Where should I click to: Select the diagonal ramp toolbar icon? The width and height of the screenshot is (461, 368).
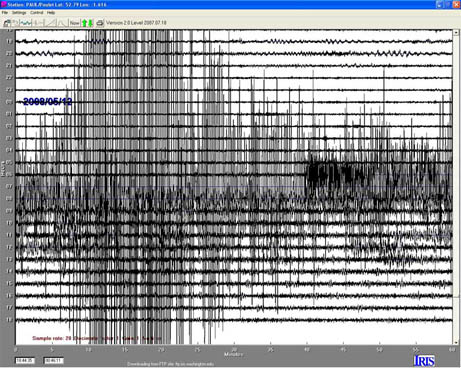pyautogui.click(x=51, y=23)
